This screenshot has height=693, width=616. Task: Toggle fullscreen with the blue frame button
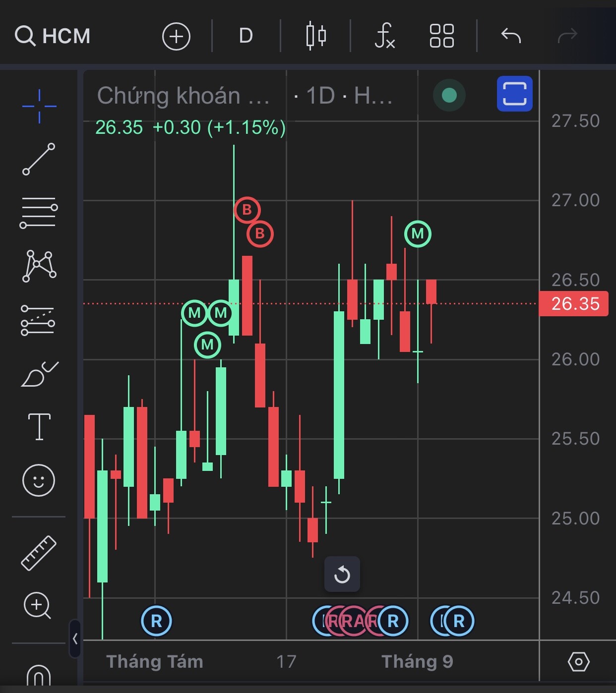[515, 94]
